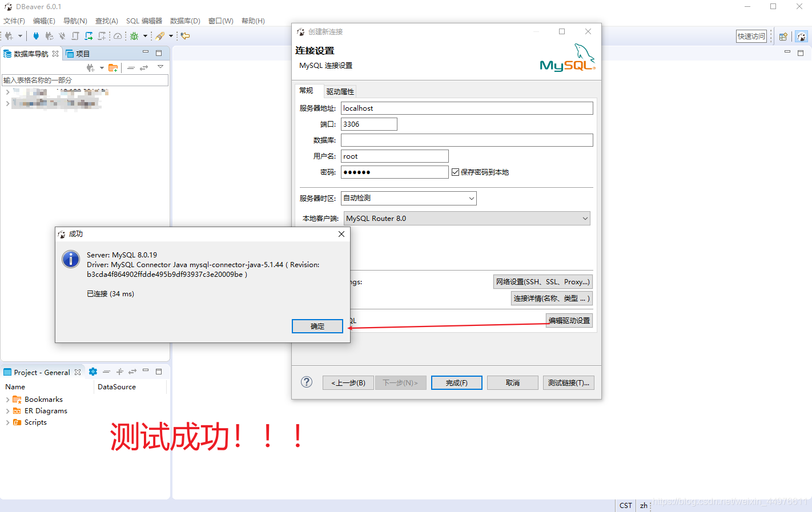Click link with editor arrows in navigator panel
812x512 pixels.
click(x=144, y=68)
